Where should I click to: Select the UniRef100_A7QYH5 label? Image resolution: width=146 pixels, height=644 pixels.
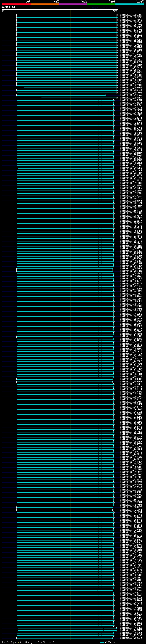tap(131, 65)
